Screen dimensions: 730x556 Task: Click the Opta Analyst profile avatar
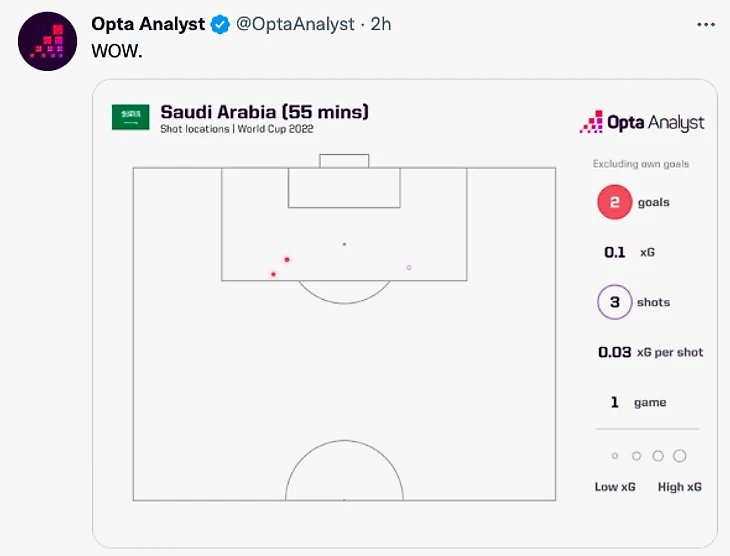coord(47,41)
